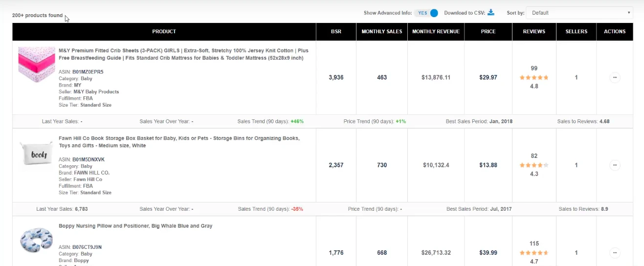This screenshot has height=266, width=644.
Task: Click the Reviews column header
Action: tap(534, 32)
